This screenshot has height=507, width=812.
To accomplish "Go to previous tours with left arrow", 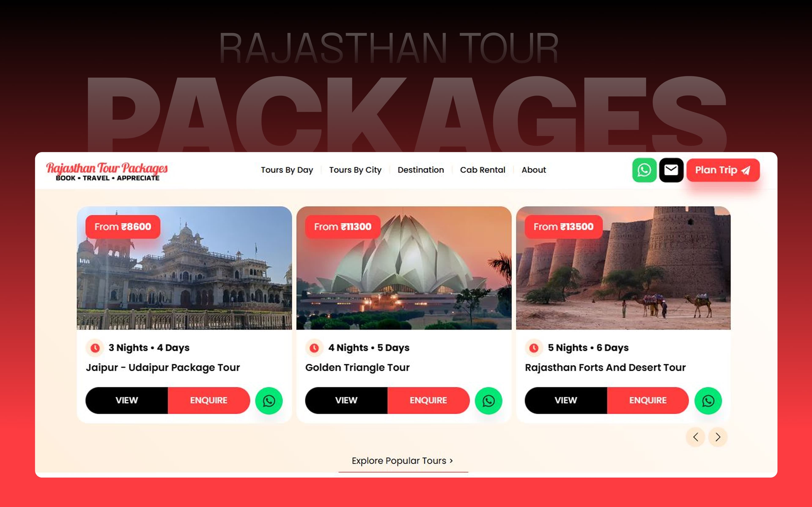I will 695,437.
